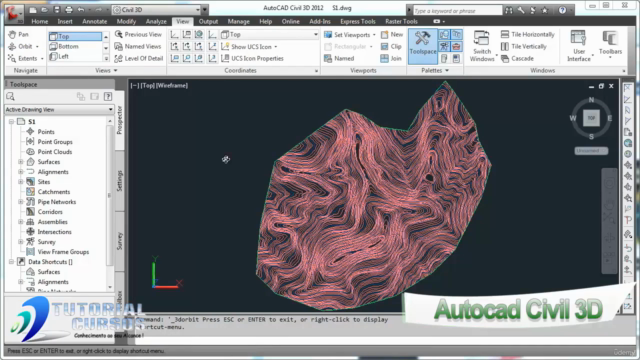Expand the Set Viewports dropdown

click(x=374, y=35)
